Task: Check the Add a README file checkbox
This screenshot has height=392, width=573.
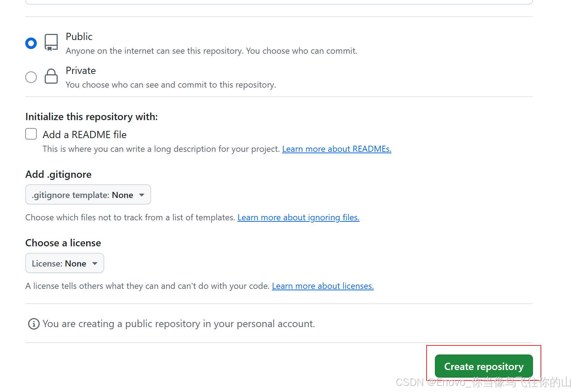Action: pyautogui.click(x=31, y=134)
